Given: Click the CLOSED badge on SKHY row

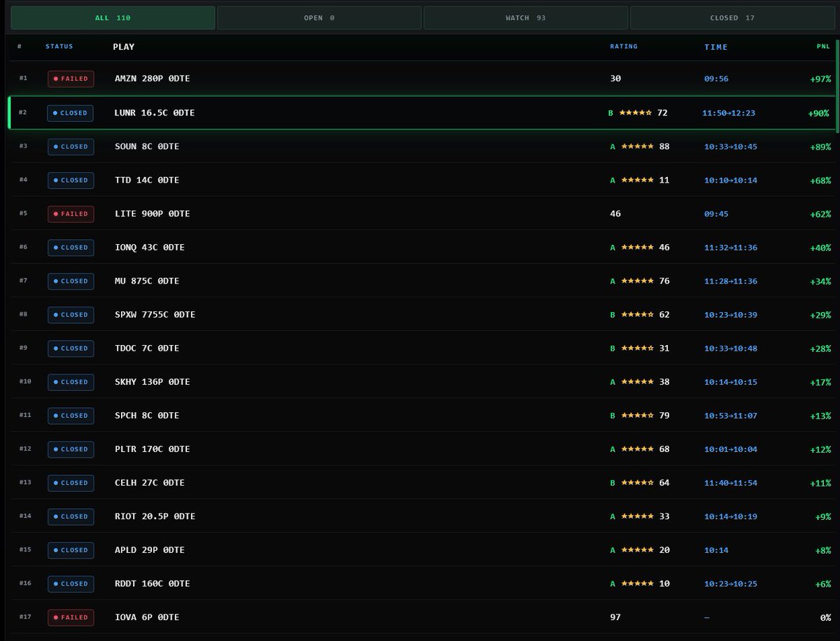Looking at the screenshot, I should (x=71, y=381).
